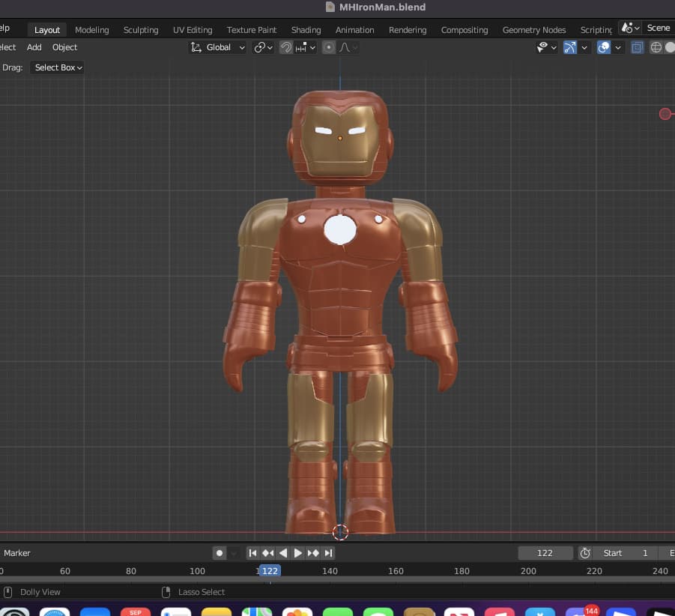The image size is (675, 616).
Task: Open Transform Orientation Global dropdown
Action: [x=218, y=47]
